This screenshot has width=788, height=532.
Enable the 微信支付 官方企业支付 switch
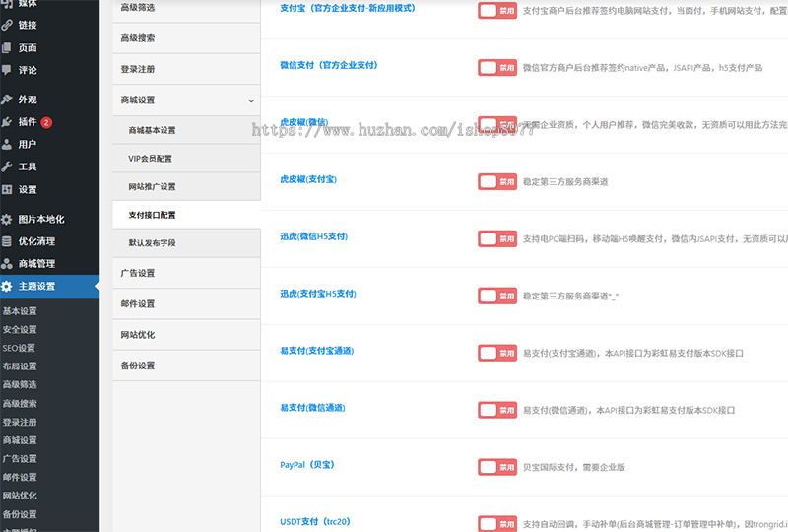coord(497,67)
